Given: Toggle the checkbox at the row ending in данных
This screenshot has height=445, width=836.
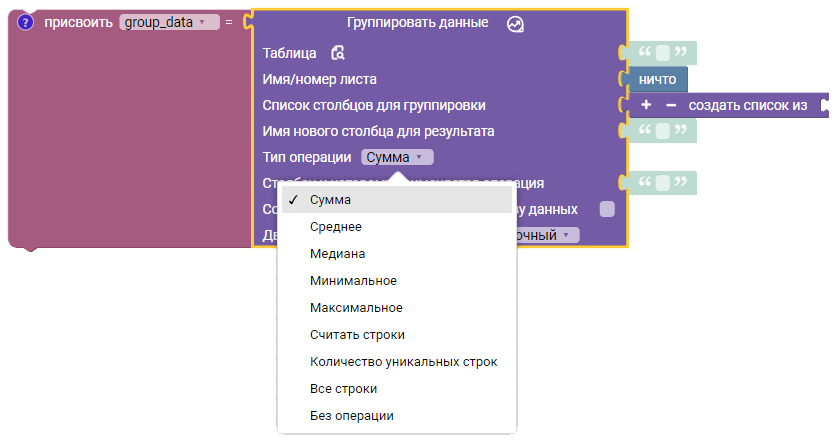Looking at the screenshot, I should 607,209.
